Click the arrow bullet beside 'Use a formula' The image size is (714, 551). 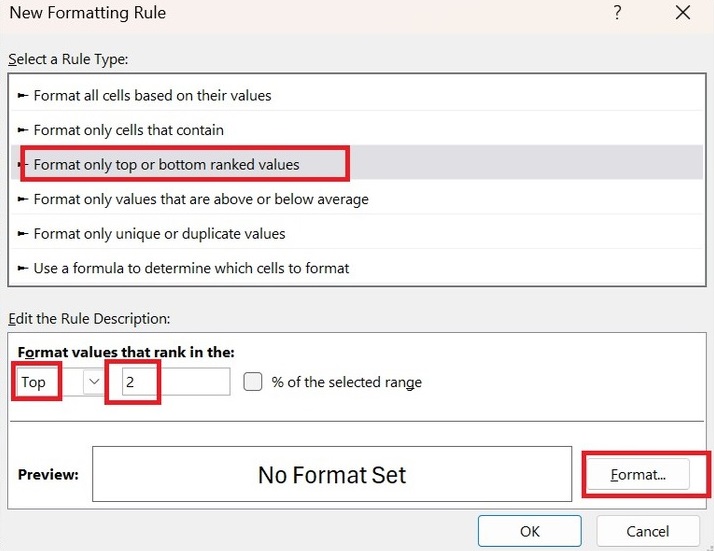[23, 268]
